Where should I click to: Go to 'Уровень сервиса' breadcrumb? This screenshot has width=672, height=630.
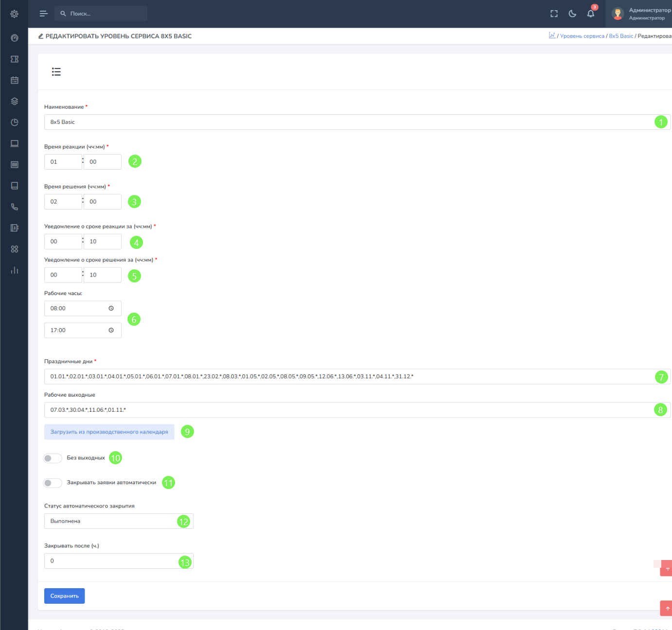point(582,36)
